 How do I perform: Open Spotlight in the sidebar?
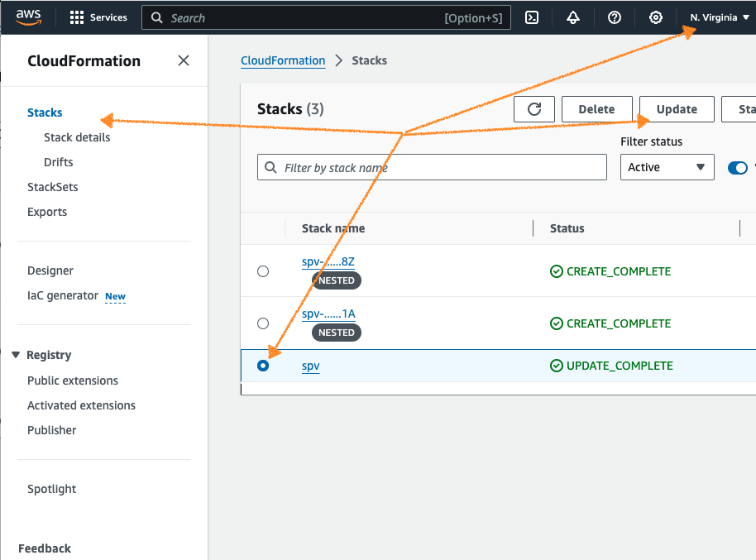click(x=51, y=489)
